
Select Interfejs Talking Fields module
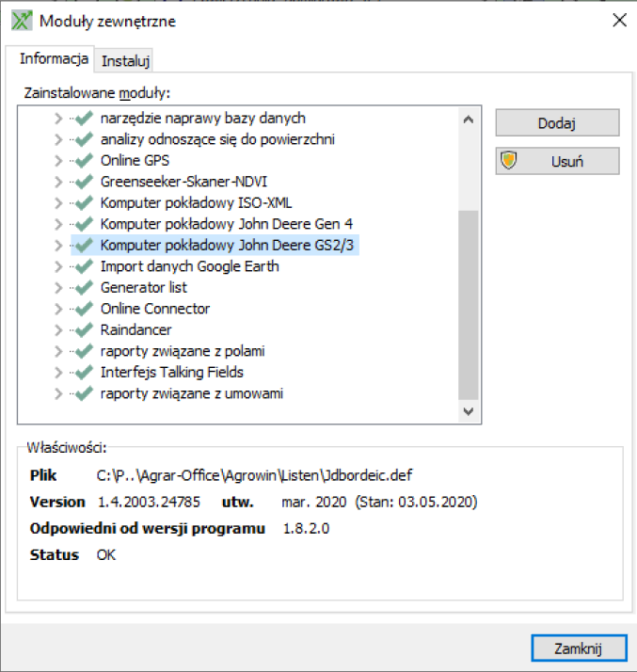coord(172,373)
